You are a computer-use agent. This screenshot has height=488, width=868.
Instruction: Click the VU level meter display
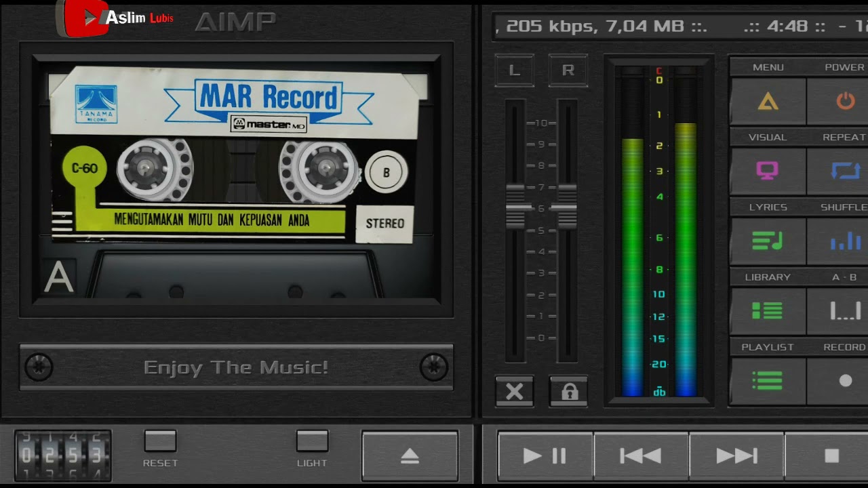[x=658, y=230]
